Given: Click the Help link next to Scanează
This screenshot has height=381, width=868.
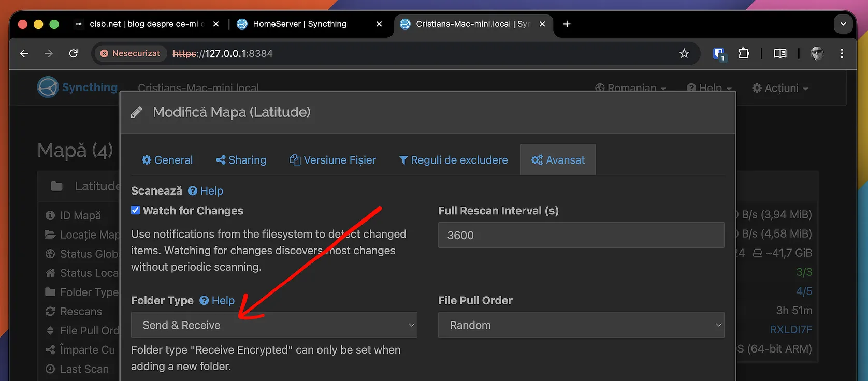Looking at the screenshot, I should 206,191.
